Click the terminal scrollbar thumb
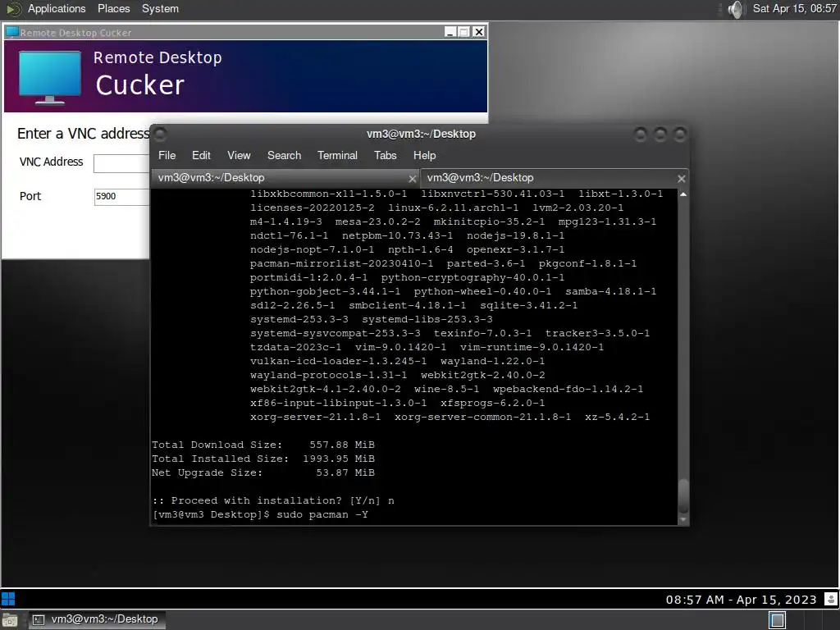The width and height of the screenshot is (840, 630). pyautogui.click(x=683, y=496)
